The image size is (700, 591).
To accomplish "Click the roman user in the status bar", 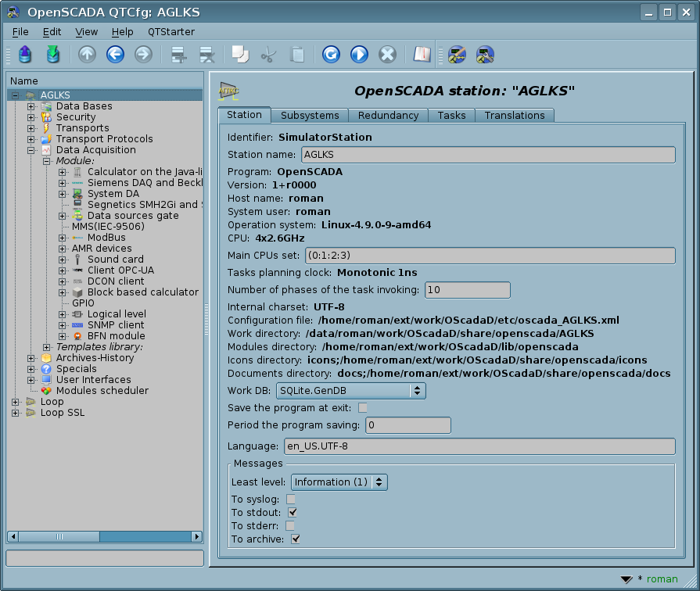I will (x=662, y=579).
